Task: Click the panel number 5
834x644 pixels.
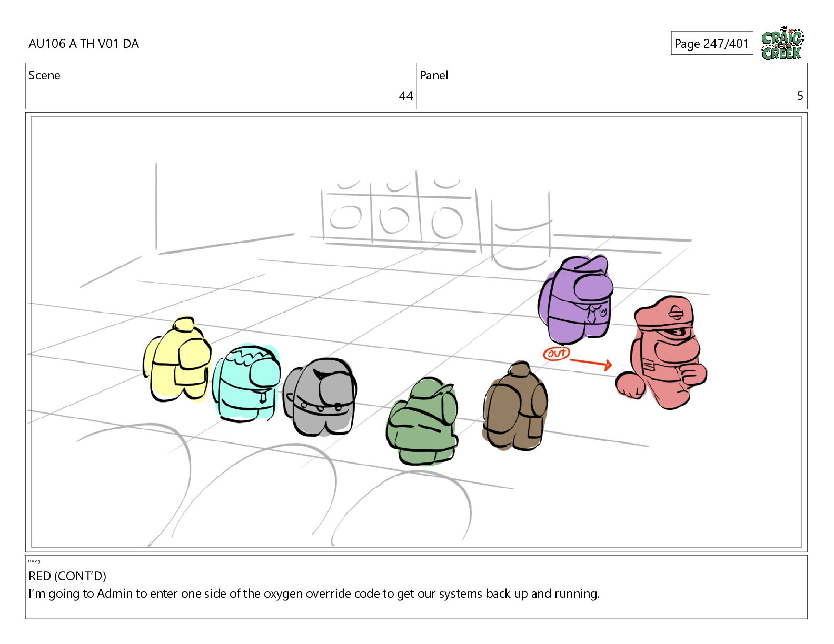Action: (x=800, y=96)
